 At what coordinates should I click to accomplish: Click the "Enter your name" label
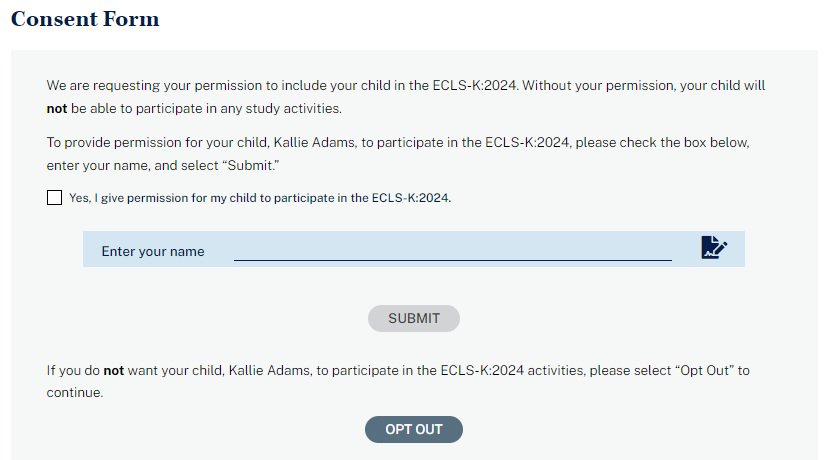tap(153, 251)
